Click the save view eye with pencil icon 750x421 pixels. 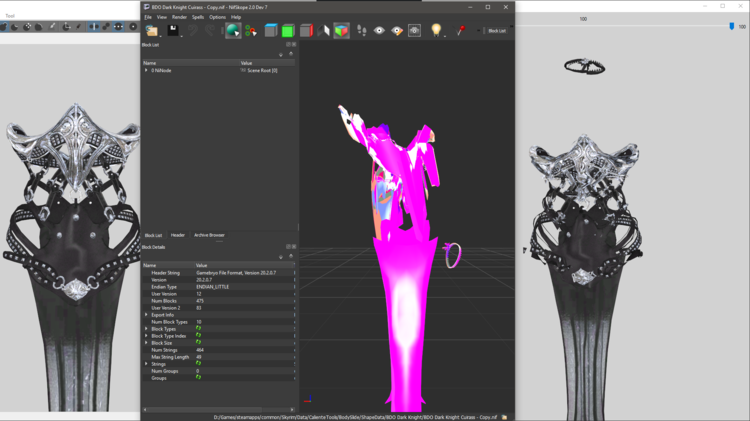(397, 31)
